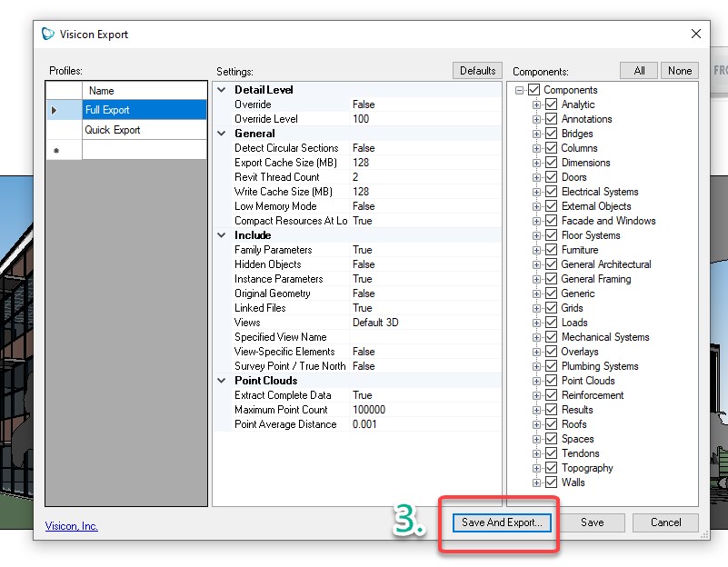Expand the Electrical Systems node
This screenshot has height=567, width=728.
tap(538, 192)
